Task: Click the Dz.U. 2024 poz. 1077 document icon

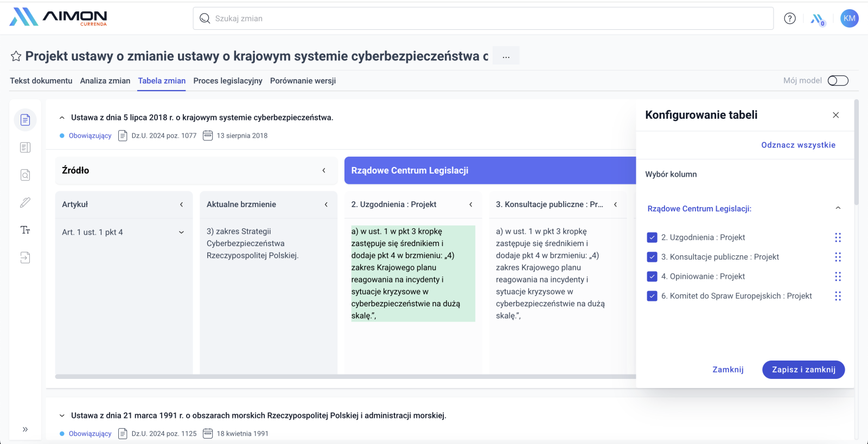Action: click(x=123, y=136)
